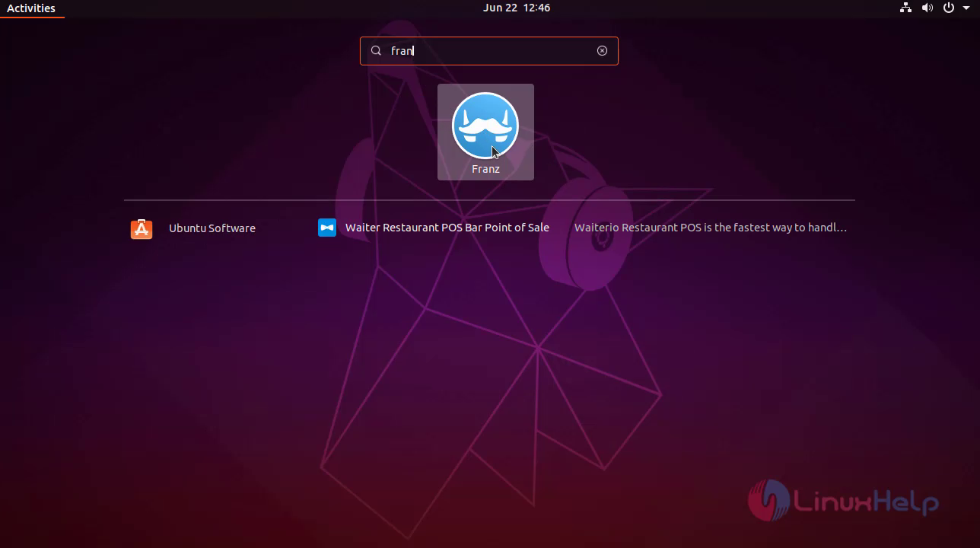
Task: Click the power icon in top bar
Action: coord(948,8)
